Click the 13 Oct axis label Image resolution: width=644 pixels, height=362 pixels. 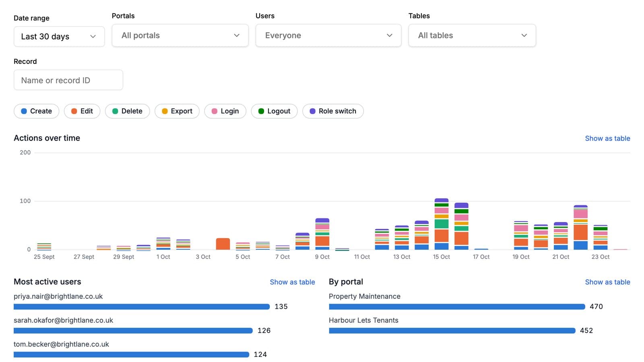tap(402, 257)
